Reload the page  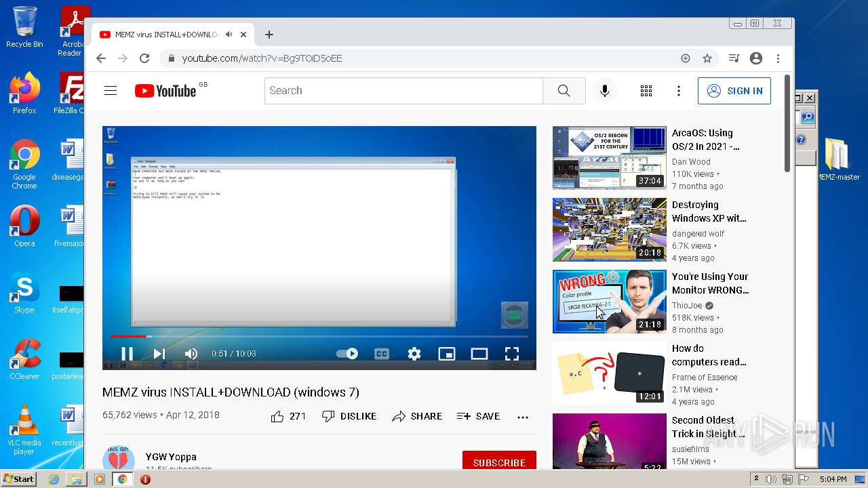tap(144, 58)
